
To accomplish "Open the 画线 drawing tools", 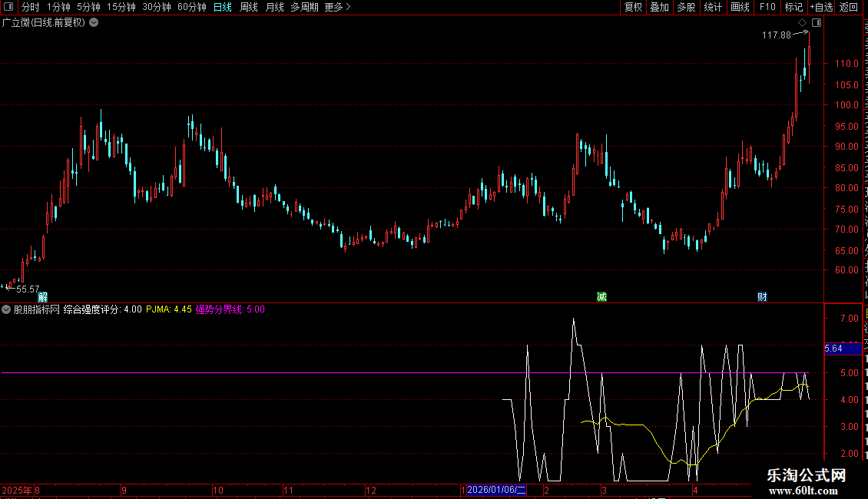I will pos(740,7).
